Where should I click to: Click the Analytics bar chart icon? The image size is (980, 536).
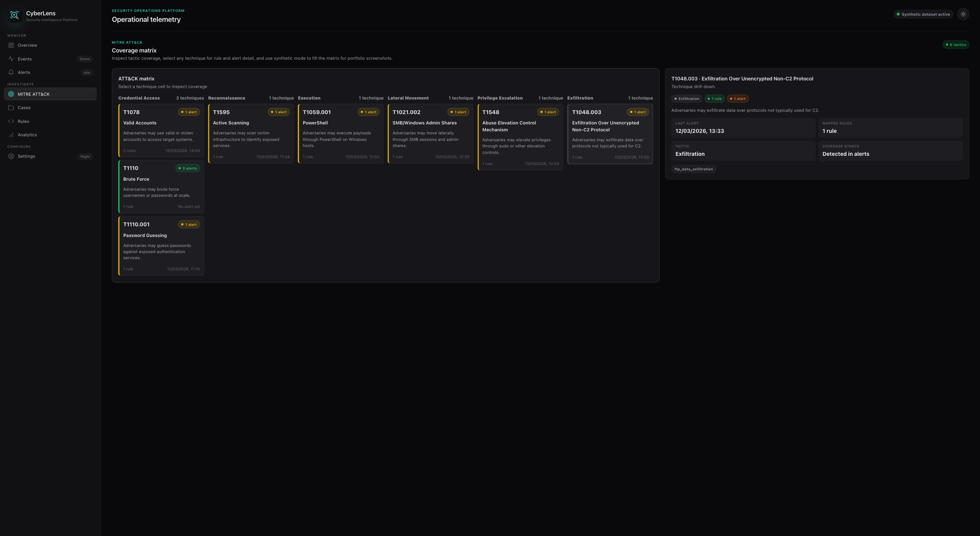tap(11, 135)
